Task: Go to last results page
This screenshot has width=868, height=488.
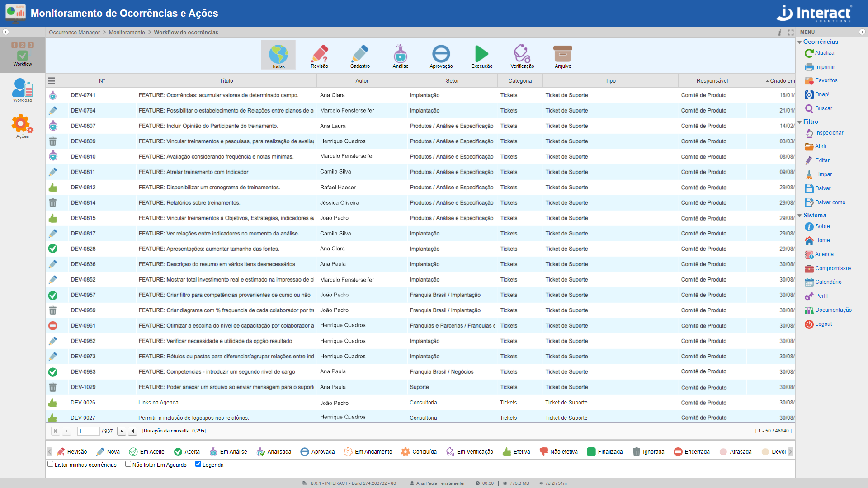Action: tap(132, 431)
